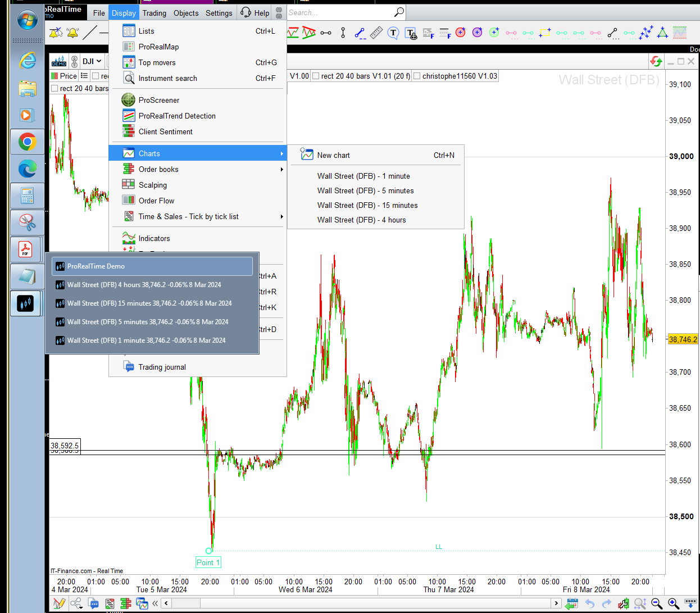The height and width of the screenshot is (613, 700).
Task: Click the chat bubble icon in bottom toolbar
Action: click(93, 604)
